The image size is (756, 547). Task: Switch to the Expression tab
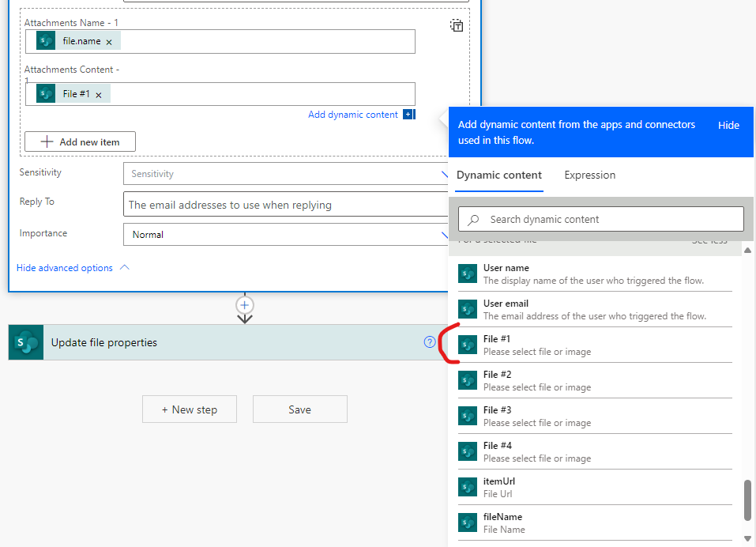pyautogui.click(x=589, y=175)
